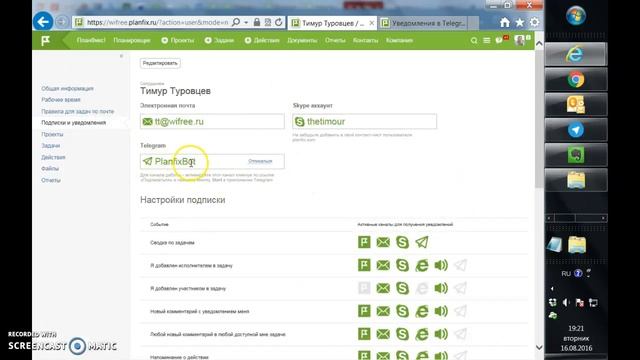This screenshot has width=640, height=360.
Task: Click plus icon next to Действия
Action: (x=248, y=40)
